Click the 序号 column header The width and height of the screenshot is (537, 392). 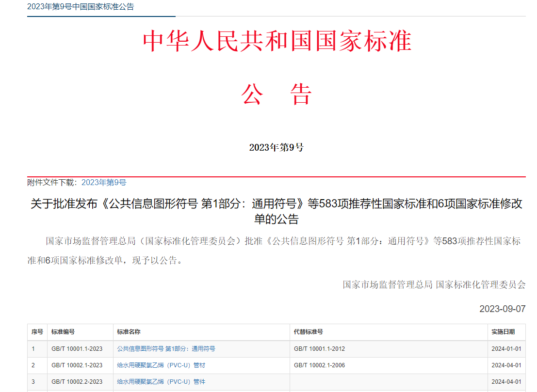pyautogui.click(x=37, y=332)
